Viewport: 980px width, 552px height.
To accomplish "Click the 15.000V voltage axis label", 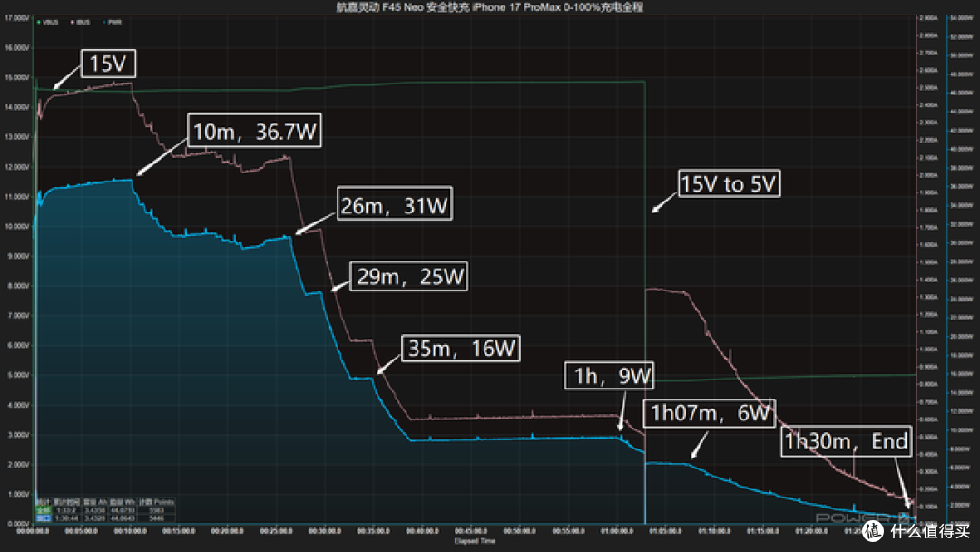I will pos(17,77).
